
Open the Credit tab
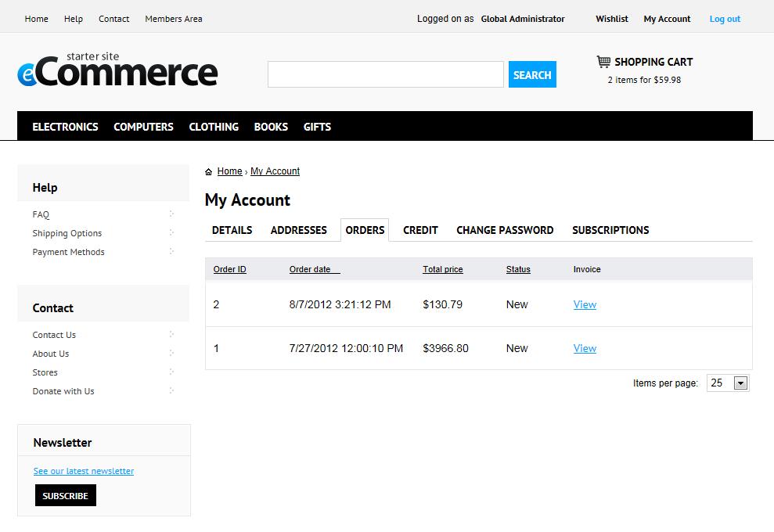420,231
